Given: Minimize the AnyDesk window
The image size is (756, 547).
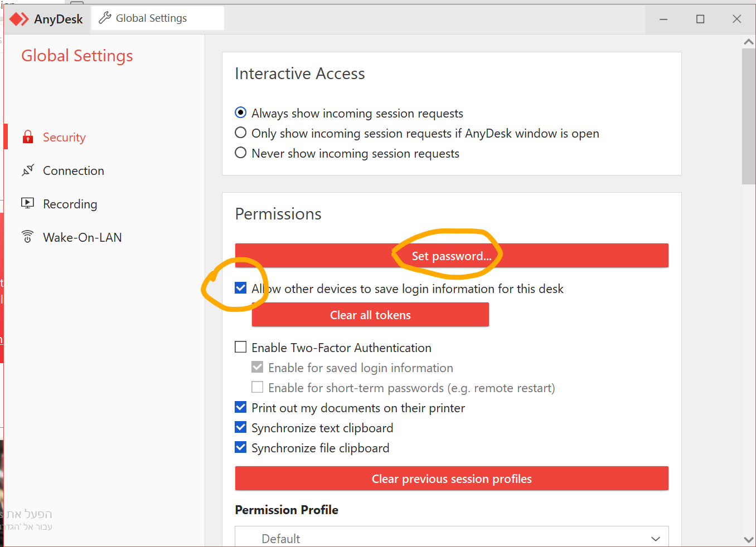Looking at the screenshot, I should click(x=663, y=19).
